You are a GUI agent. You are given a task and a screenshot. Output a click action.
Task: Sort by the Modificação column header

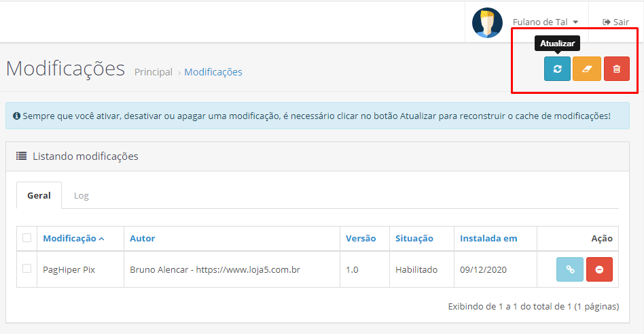pos(73,239)
